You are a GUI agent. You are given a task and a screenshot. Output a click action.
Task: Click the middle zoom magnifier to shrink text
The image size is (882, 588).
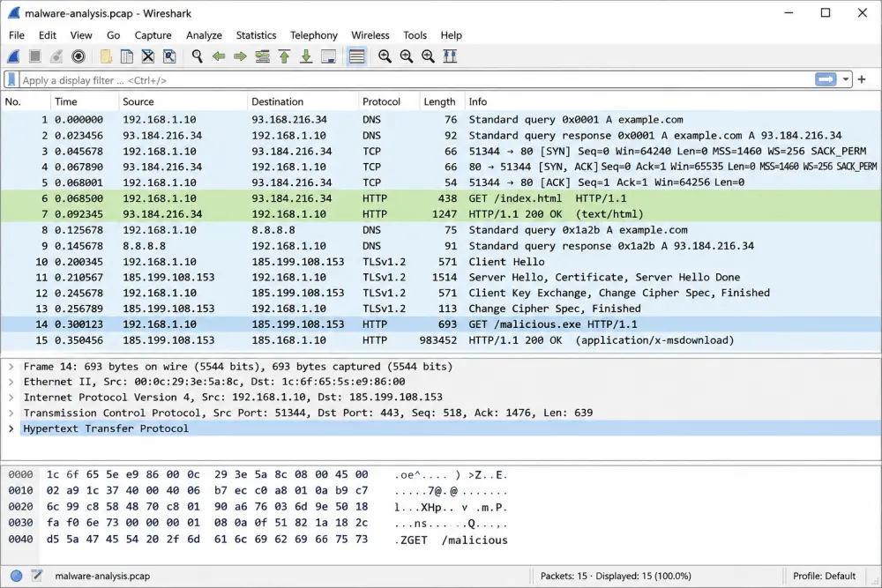pos(406,56)
